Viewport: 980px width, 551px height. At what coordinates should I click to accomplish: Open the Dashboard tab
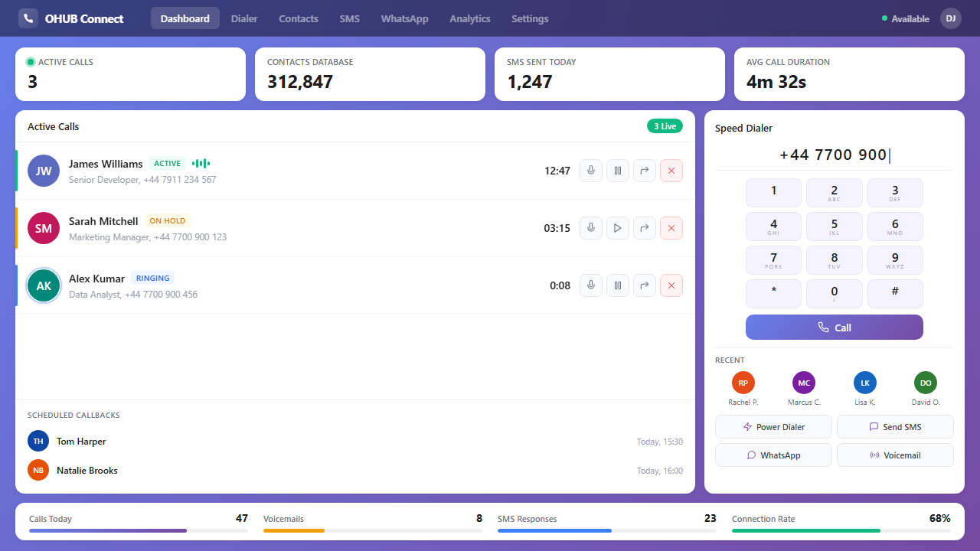[185, 18]
